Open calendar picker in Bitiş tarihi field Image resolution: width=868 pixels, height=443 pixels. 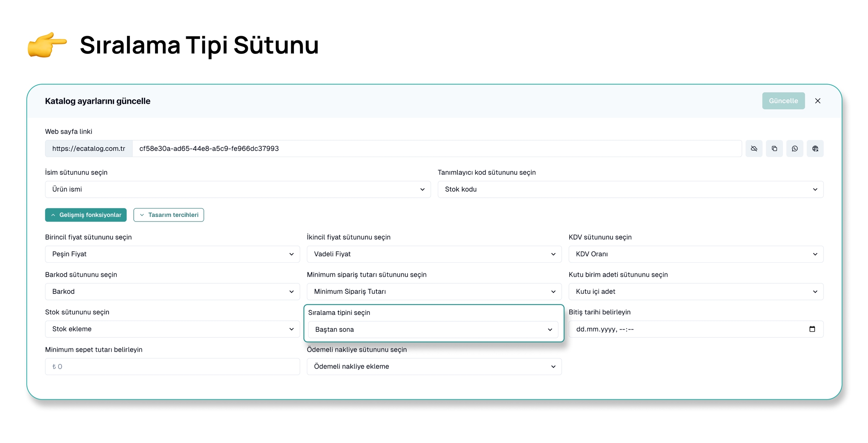[812, 329]
